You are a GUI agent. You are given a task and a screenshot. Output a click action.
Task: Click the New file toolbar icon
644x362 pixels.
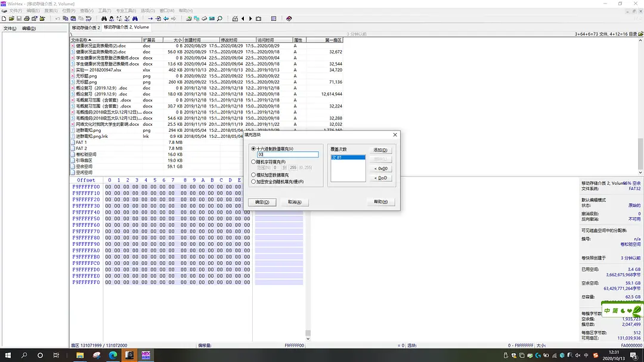pos(4,18)
